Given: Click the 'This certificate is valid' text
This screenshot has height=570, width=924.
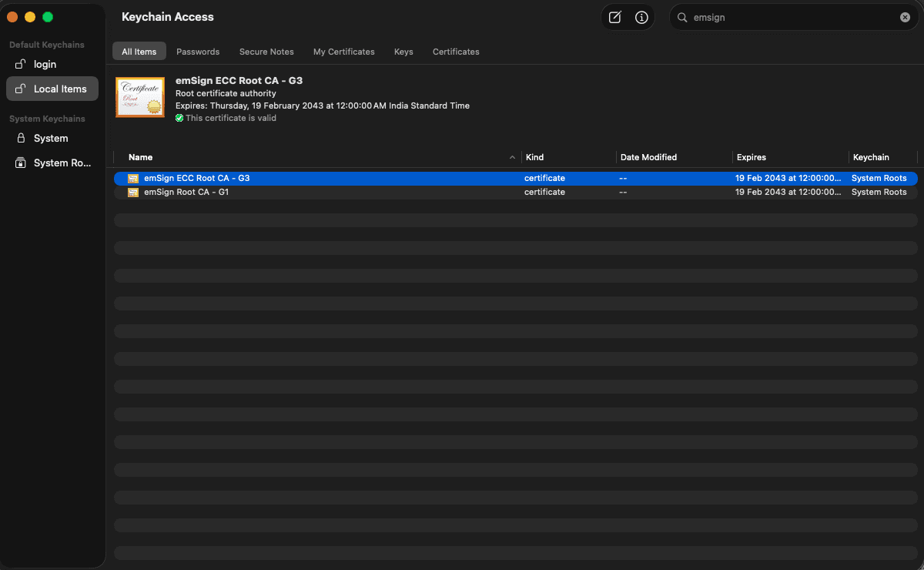Looking at the screenshot, I should tap(231, 119).
